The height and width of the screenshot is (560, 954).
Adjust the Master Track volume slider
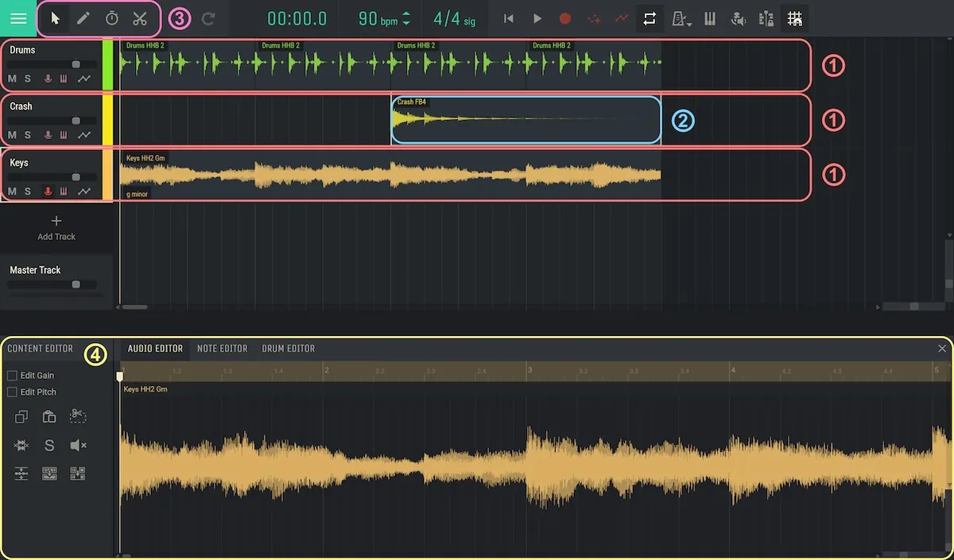[52, 284]
